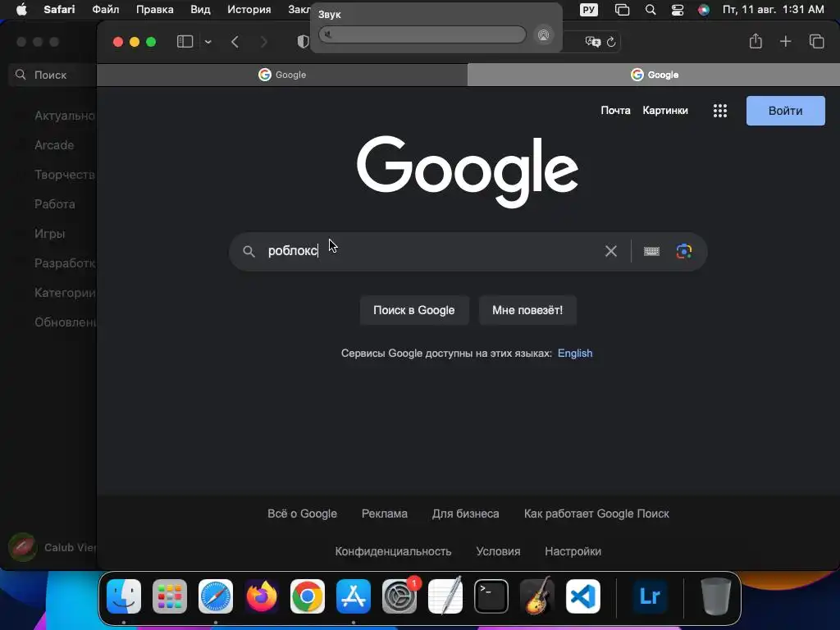Select Актуальное in App Store sidebar

(64, 116)
